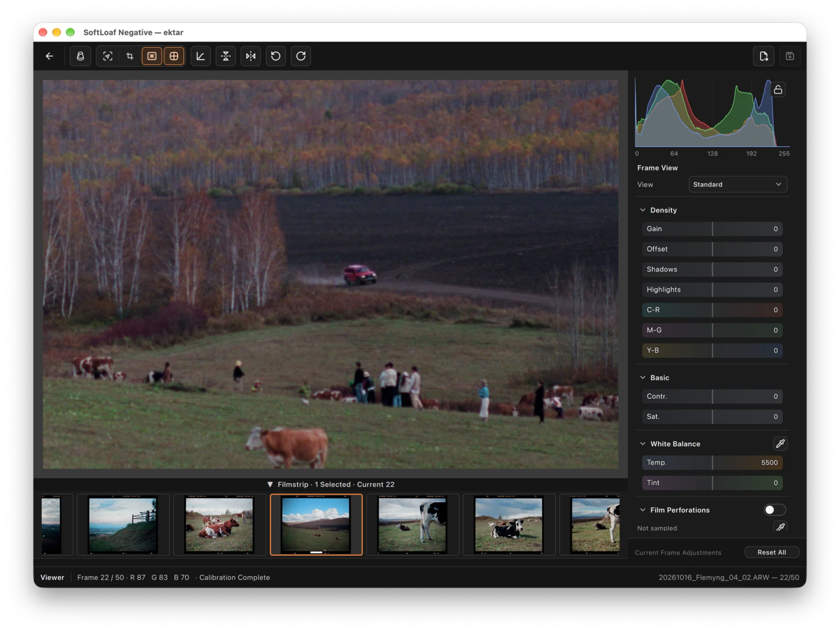Image resolution: width=840 pixels, height=632 pixels.
Task: Click the Calibration Complete status text
Action: (235, 577)
